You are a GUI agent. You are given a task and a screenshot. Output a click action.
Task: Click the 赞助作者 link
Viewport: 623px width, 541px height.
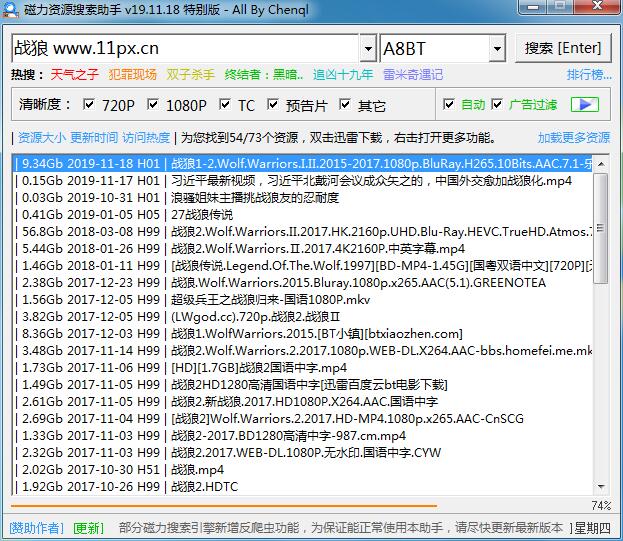(x=36, y=528)
